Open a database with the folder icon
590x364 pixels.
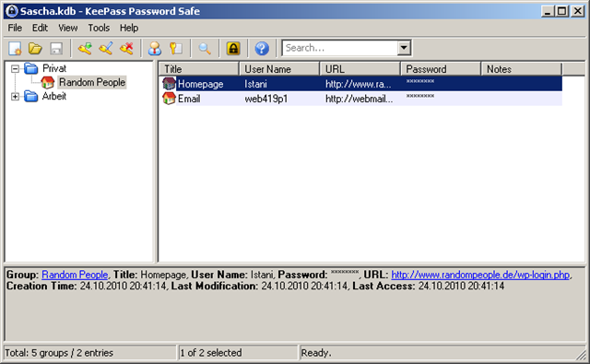(x=35, y=49)
